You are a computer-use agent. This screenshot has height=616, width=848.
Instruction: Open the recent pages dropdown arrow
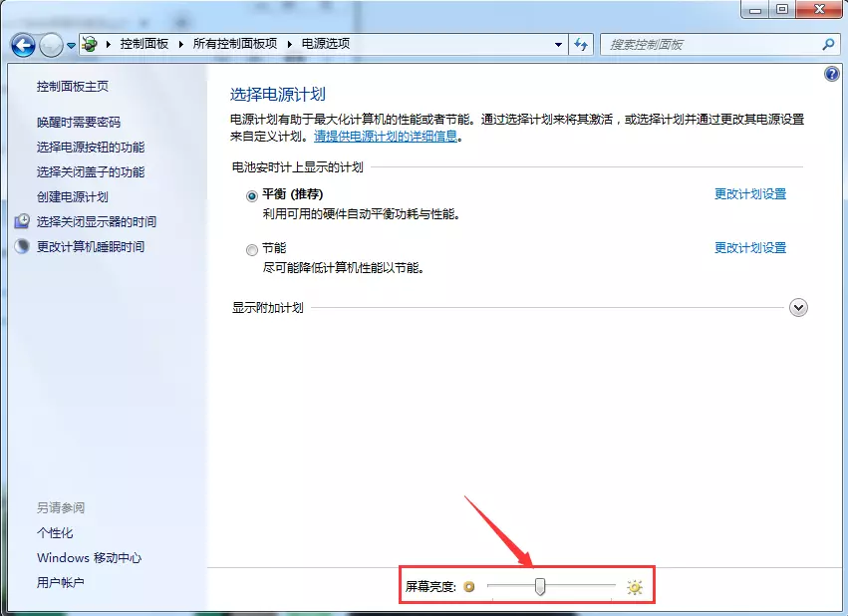tap(71, 46)
